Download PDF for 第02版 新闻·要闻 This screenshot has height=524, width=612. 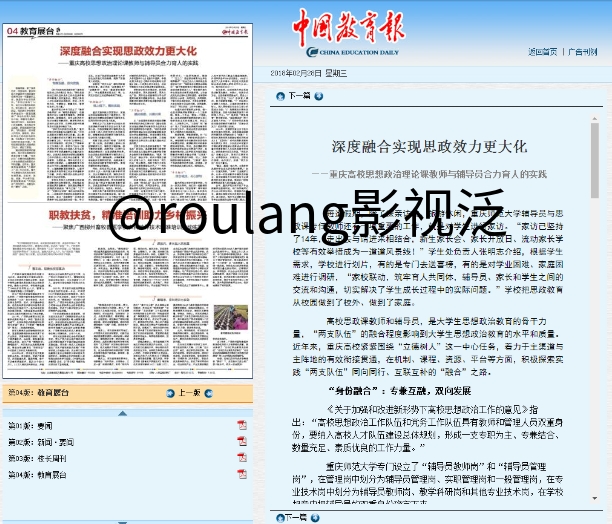[x=242, y=441]
